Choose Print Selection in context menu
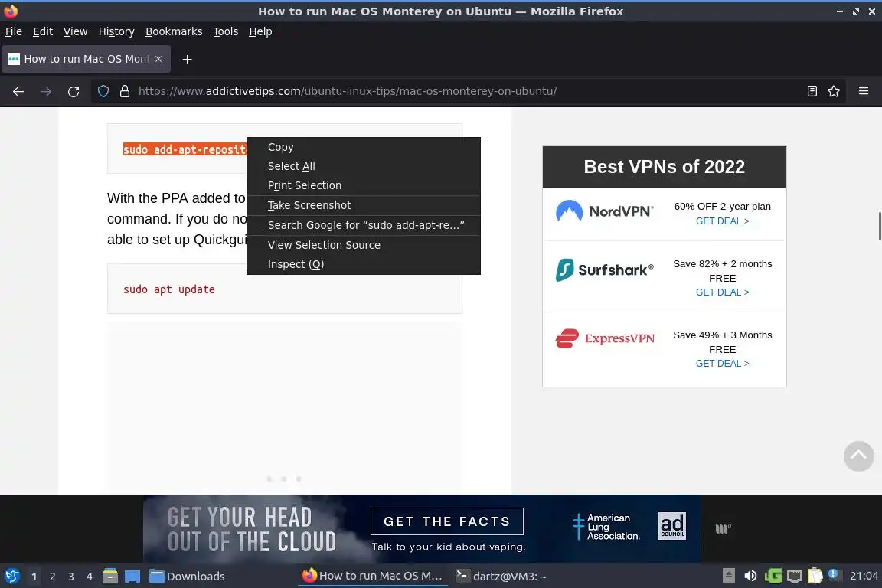Screen dimensions: 882x588 coord(364,186)
